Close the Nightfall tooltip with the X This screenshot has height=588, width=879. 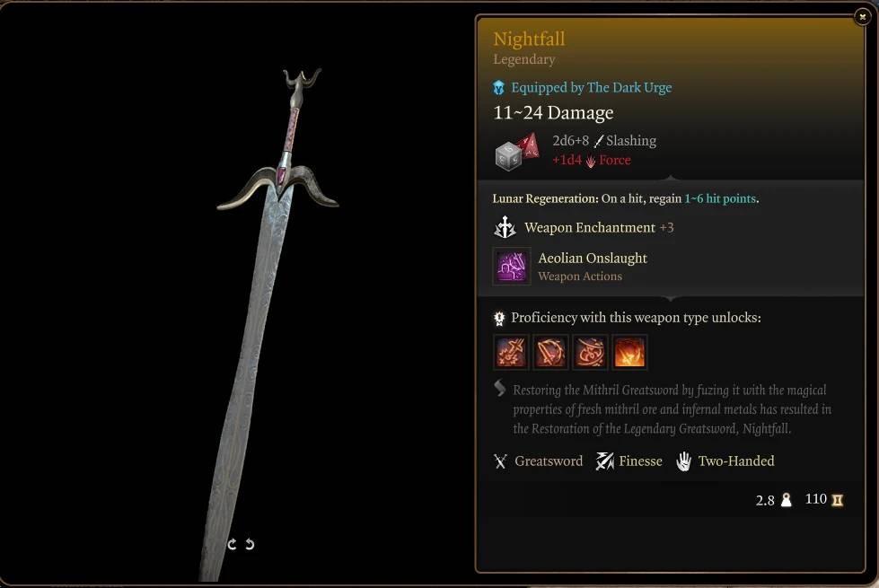pos(862,17)
